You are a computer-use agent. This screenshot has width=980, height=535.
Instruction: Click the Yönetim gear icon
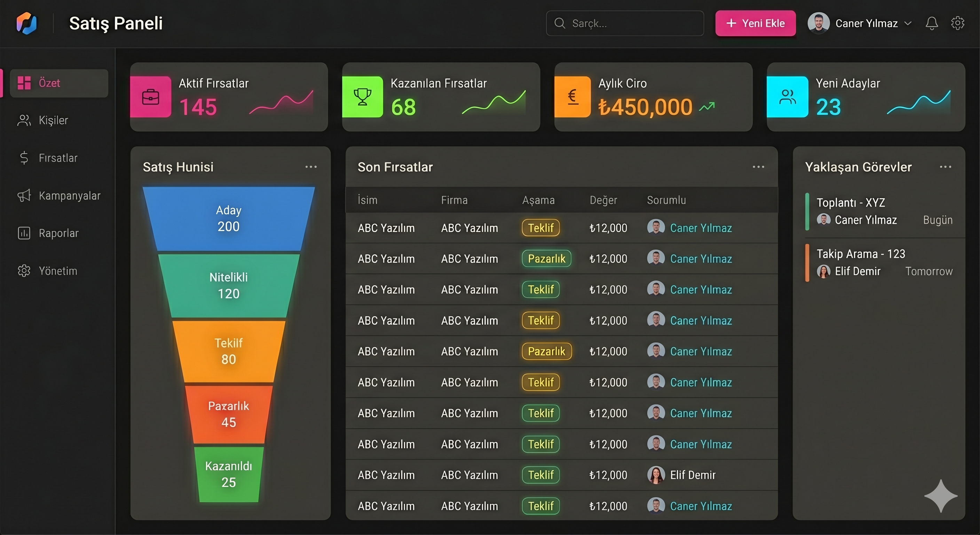[x=24, y=271]
